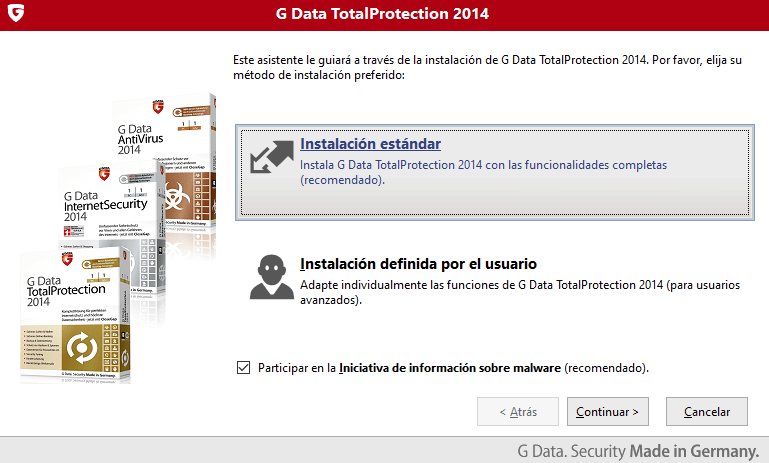This screenshot has height=463, width=769.
Task: Open the Instalación estándar link
Action: coord(370,144)
